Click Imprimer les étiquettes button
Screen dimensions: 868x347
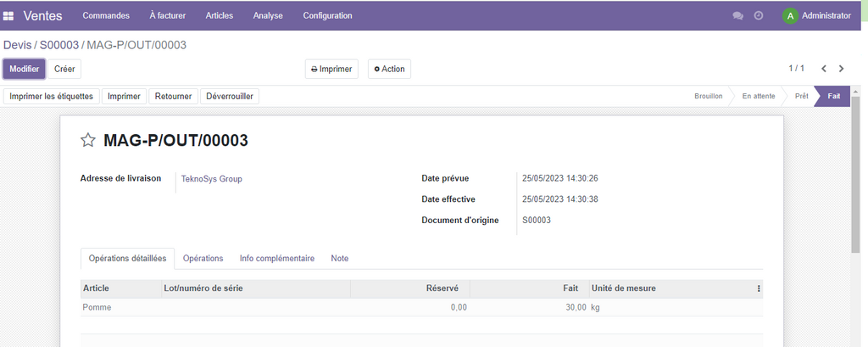tap(51, 96)
